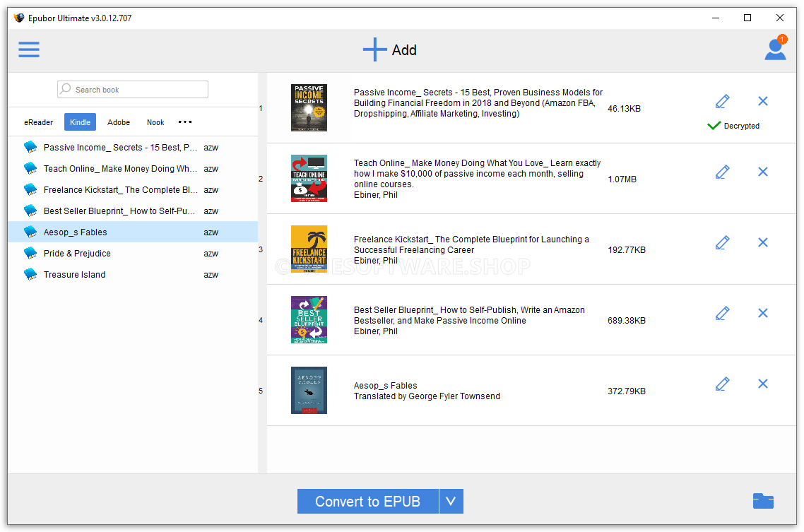
Task: Switch to the Nook tab
Action: coord(155,122)
